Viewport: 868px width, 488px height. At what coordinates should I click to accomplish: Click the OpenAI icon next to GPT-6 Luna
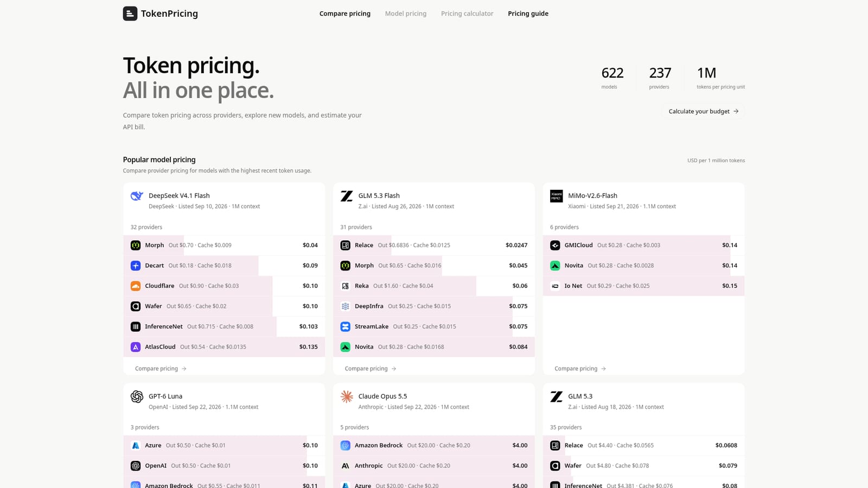point(137,396)
